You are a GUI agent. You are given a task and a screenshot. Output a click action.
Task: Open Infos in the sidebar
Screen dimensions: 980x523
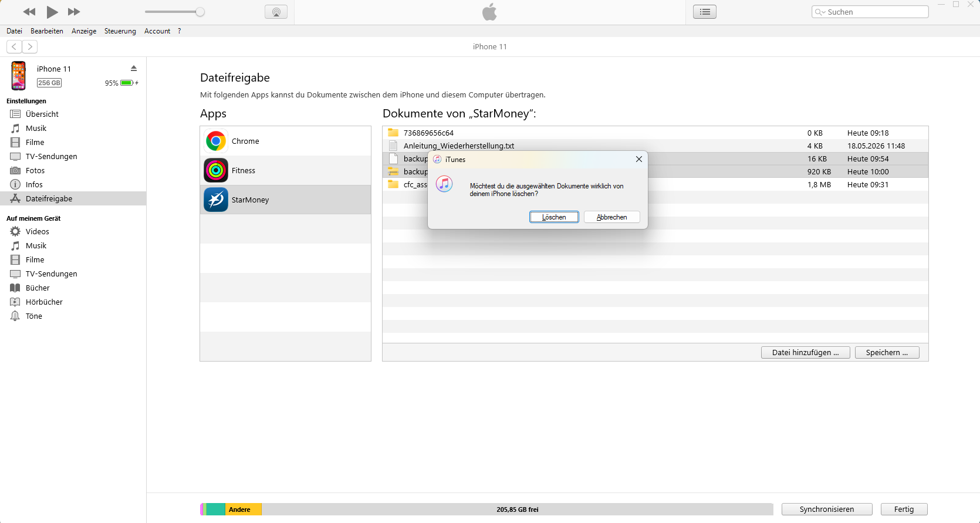[x=73, y=184]
